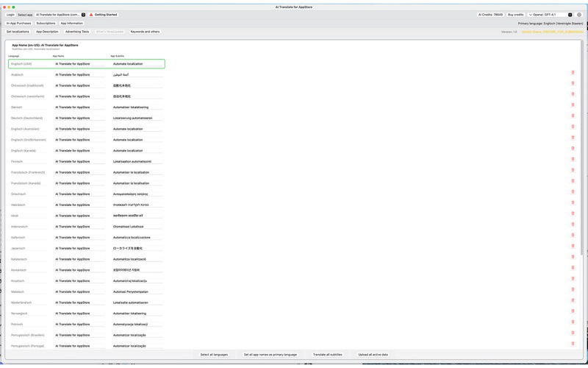Delete the Japanisch localization row
Viewport: 588px width, 368px height.
[573, 246]
